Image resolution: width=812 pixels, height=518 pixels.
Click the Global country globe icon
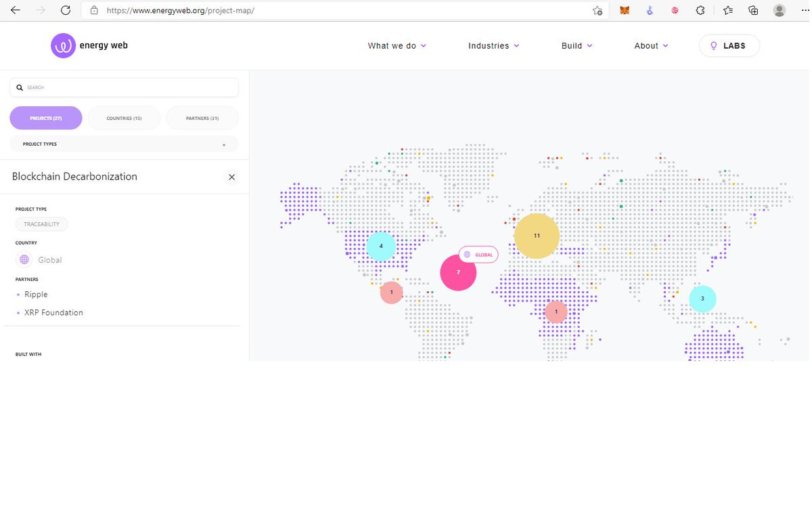(24, 259)
